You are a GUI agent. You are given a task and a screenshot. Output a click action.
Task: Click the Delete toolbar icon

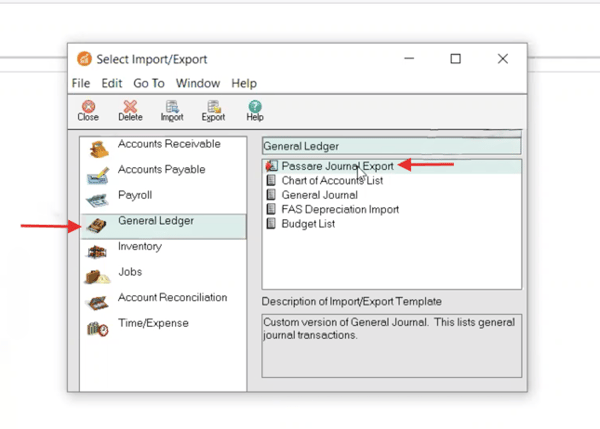(x=130, y=107)
